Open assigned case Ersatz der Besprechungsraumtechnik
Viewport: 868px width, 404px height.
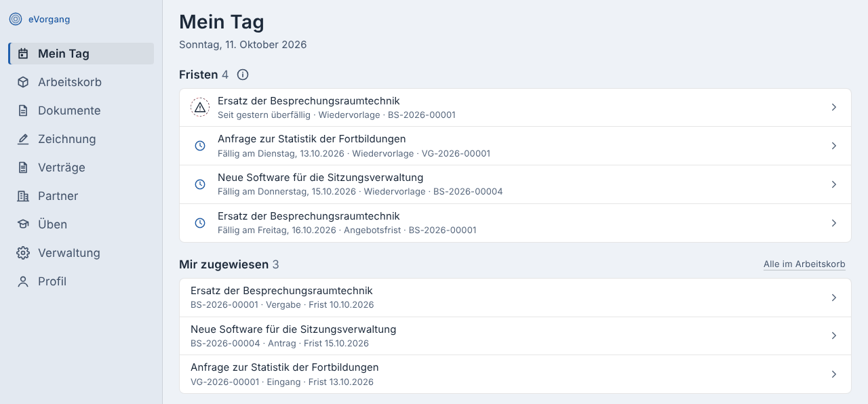point(515,298)
